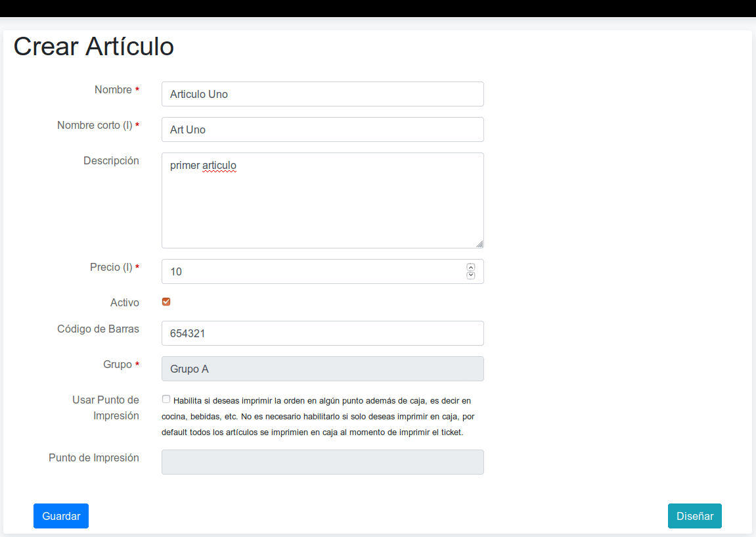Focus the Nombre corto input box

click(322, 129)
